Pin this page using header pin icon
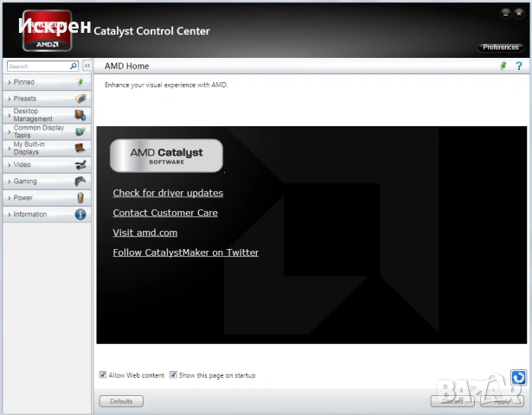The height and width of the screenshot is (415, 532). tap(503, 66)
